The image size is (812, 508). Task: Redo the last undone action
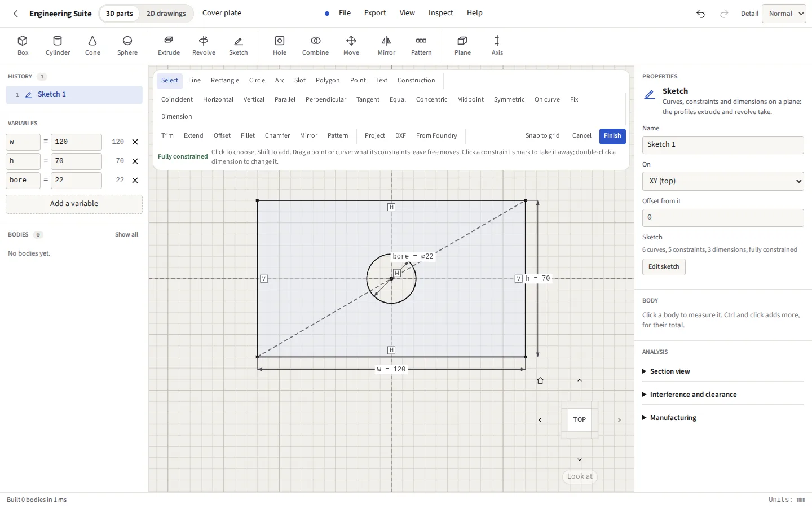point(724,14)
